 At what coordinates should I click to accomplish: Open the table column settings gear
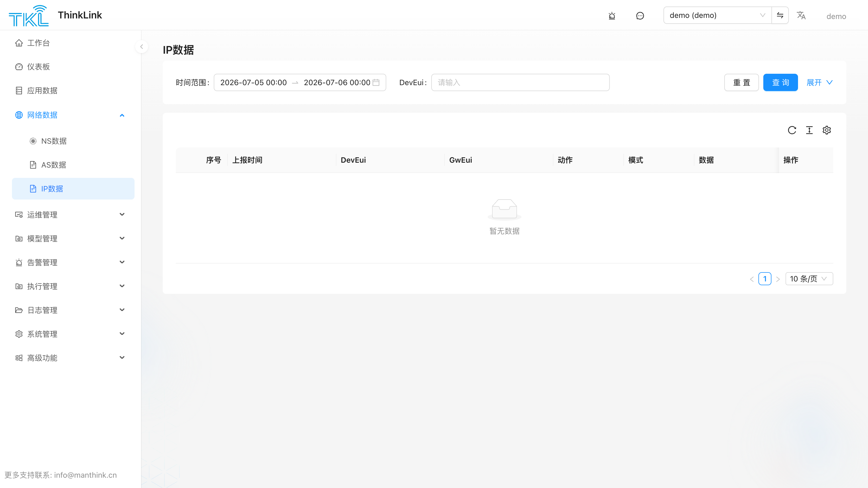point(826,130)
